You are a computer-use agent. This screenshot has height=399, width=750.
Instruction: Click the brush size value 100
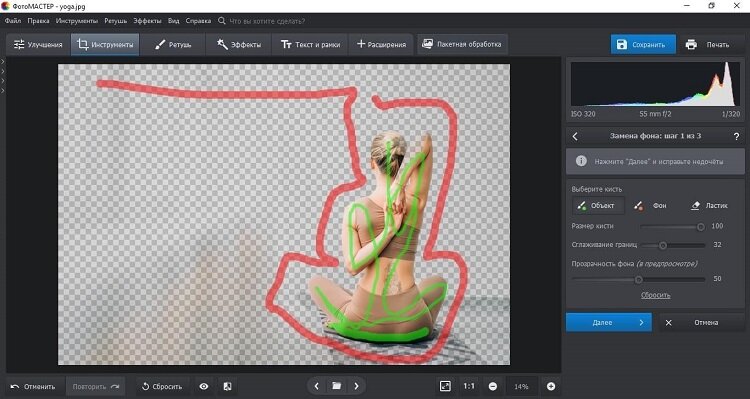pyautogui.click(x=717, y=226)
